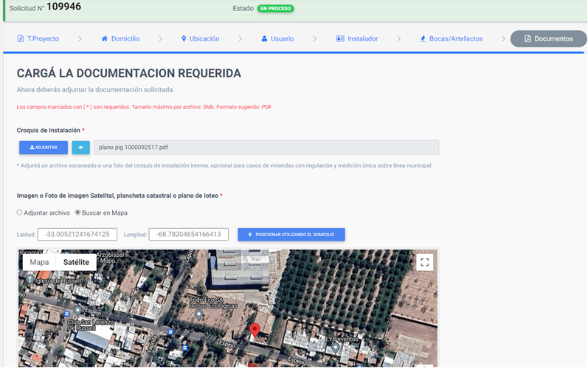Open the Bocas/Artefactos step
588x369 pixels.
451,38
